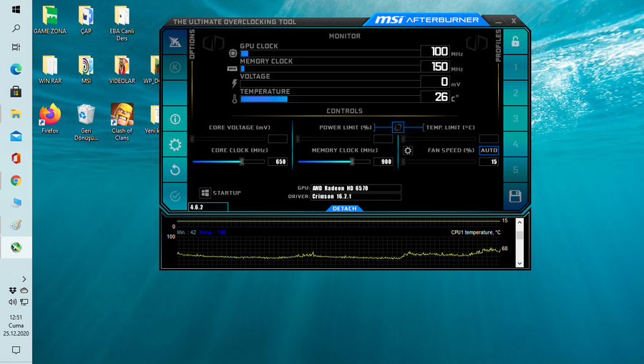Click the Core Voltage value field
Image resolution: width=644 pixels, height=364 pixels.
click(x=278, y=139)
